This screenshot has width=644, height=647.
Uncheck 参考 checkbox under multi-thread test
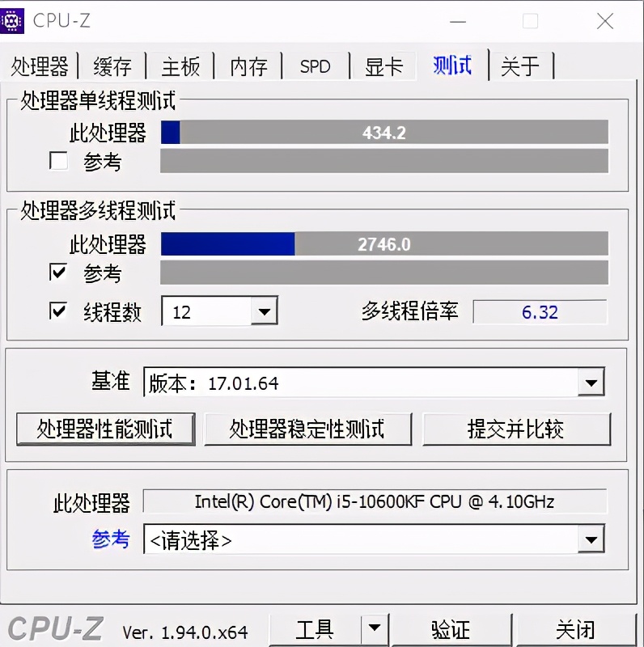pyautogui.click(x=58, y=273)
